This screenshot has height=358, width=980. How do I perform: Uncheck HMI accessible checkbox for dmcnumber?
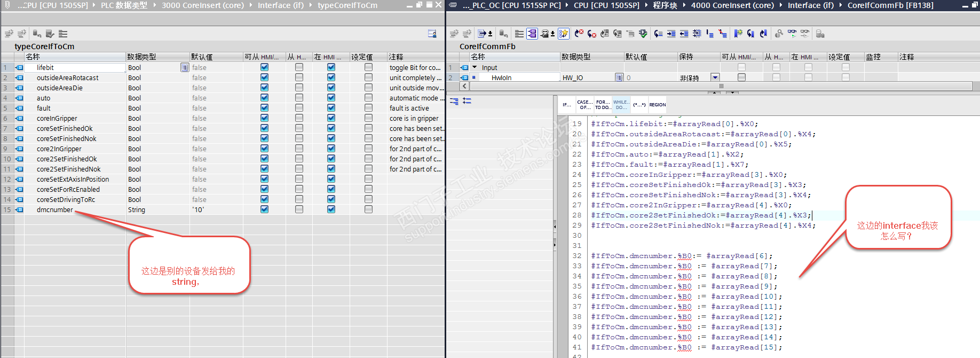point(264,209)
